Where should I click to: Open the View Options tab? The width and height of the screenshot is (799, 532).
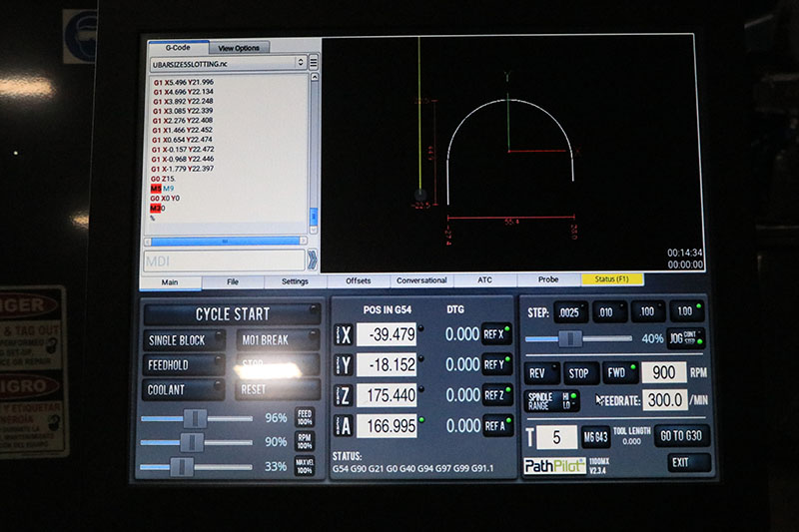click(239, 47)
